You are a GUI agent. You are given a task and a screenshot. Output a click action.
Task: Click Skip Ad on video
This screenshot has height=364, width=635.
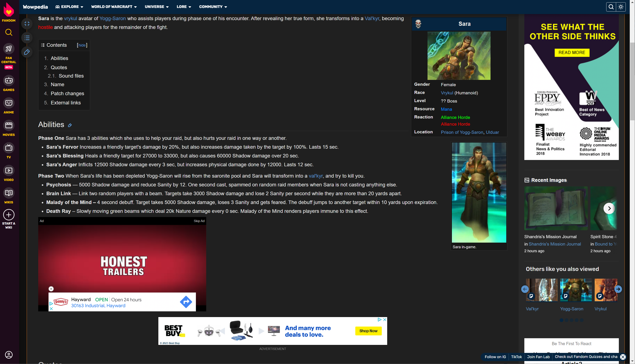coord(199,221)
